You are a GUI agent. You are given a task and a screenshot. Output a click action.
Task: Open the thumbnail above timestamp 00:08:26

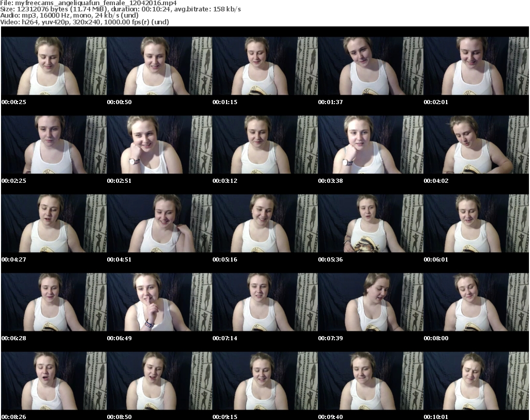[53, 381]
